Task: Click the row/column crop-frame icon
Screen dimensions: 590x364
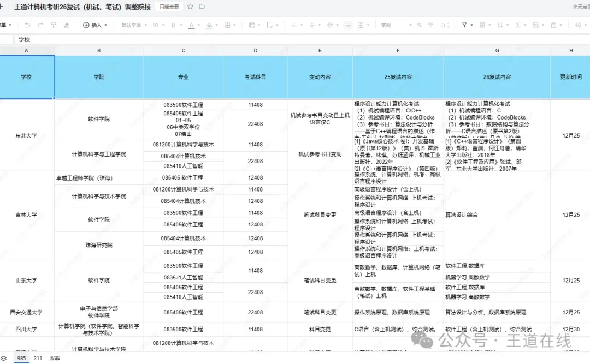Action: (x=269, y=25)
